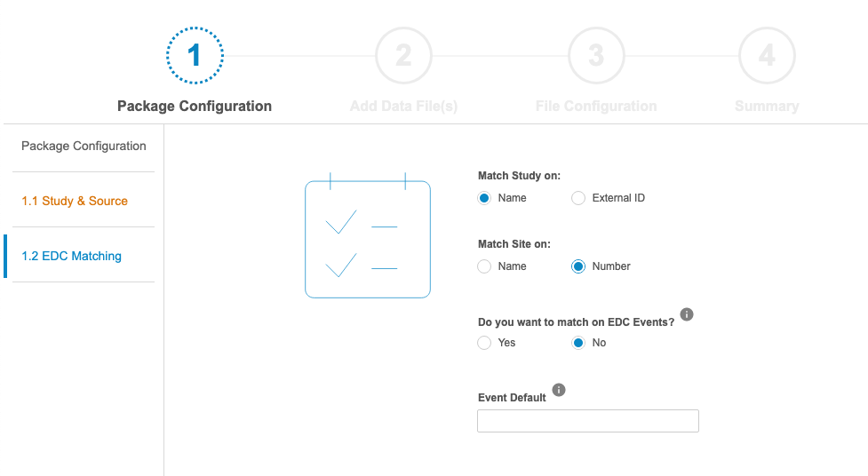The image size is (868, 476).
Task: Choose No for matching on EDC Events
Action: pyautogui.click(x=578, y=343)
